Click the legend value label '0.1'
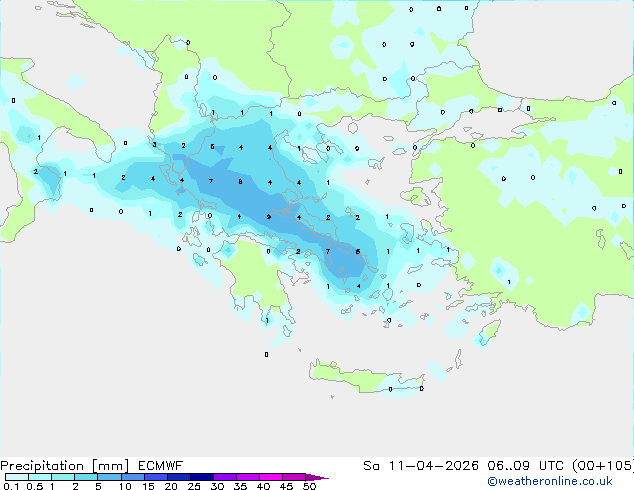This screenshot has width=634, height=490. [x=11, y=486]
